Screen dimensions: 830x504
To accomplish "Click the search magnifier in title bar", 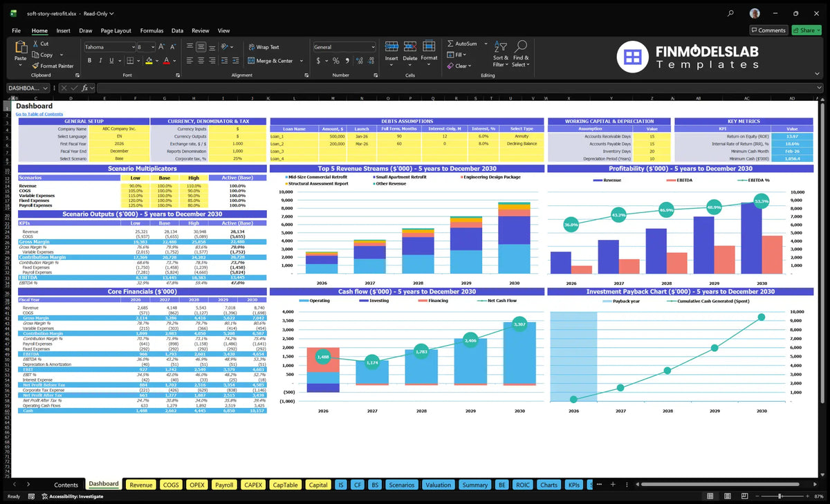I will pos(730,13).
